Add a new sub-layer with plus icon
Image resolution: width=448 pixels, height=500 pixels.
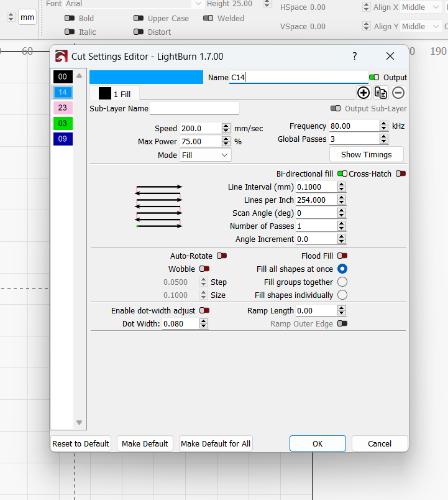(x=363, y=93)
